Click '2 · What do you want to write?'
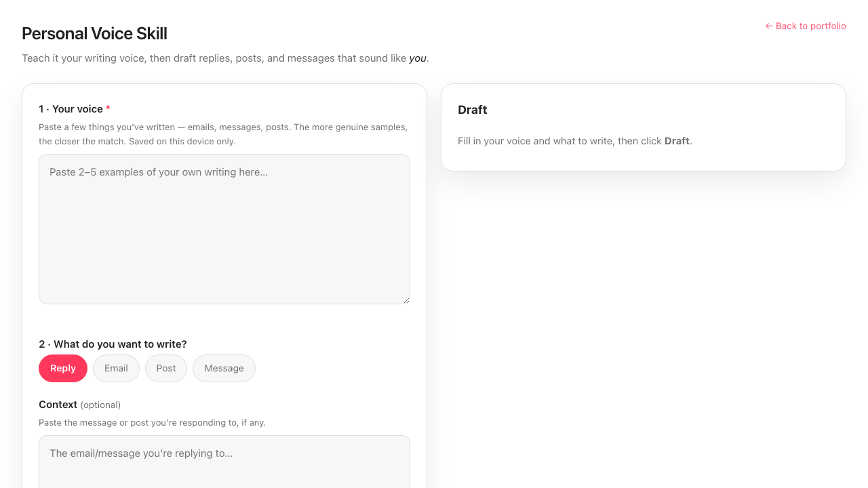 (x=113, y=344)
